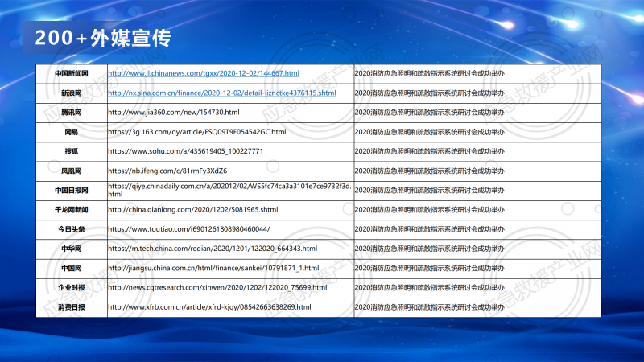
Task: Select the 中国新闻网 table cell
Action: point(71,73)
